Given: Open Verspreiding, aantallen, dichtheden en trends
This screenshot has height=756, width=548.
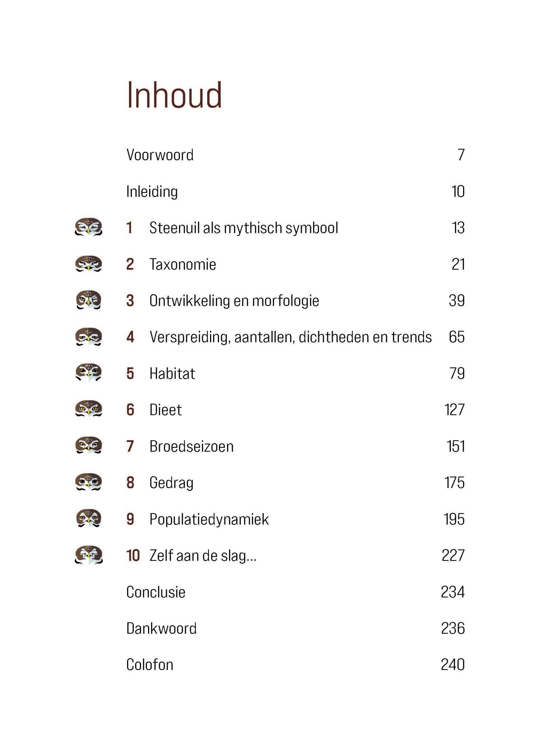Looking at the screenshot, I should (x=291, y=337).
